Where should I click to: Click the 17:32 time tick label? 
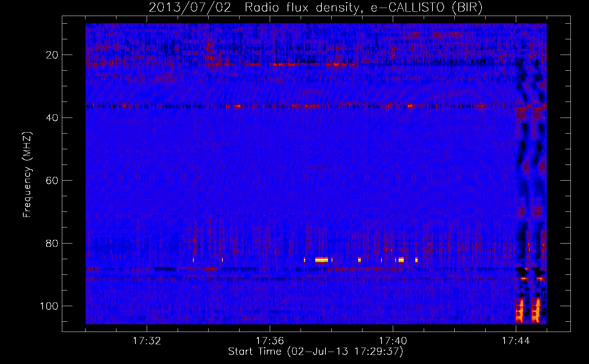click(x=147, y=341)
